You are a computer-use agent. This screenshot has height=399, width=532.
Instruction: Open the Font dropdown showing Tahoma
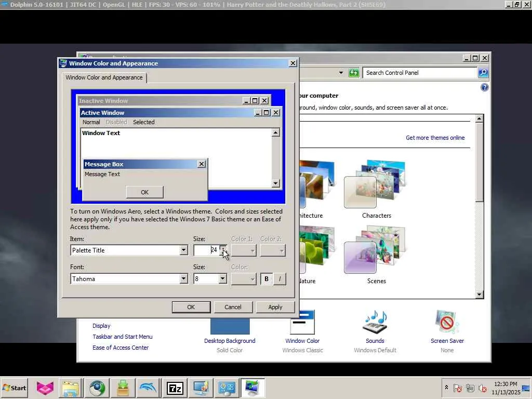click(129, 279)
